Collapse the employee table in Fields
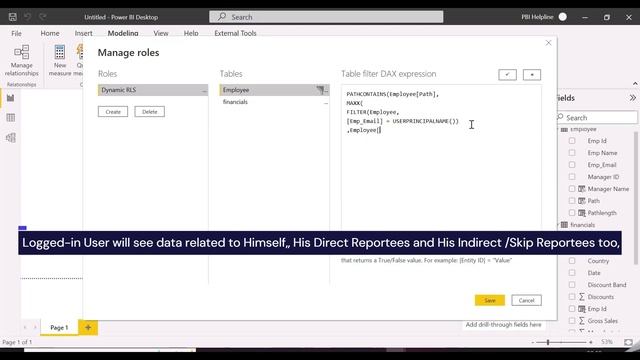The height and width of the screenshot is (360, 640). [x=558, y=129]
